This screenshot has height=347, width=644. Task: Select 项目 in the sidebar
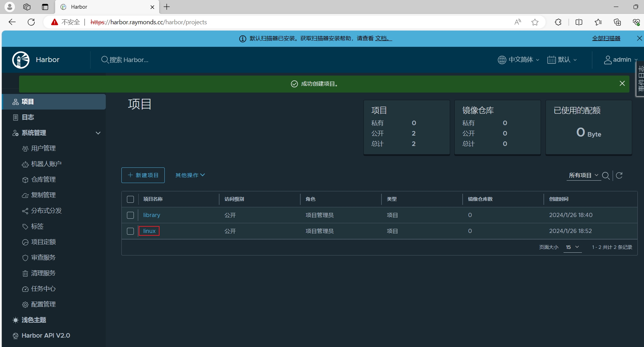pyautogui.click(x=54, y=102)
